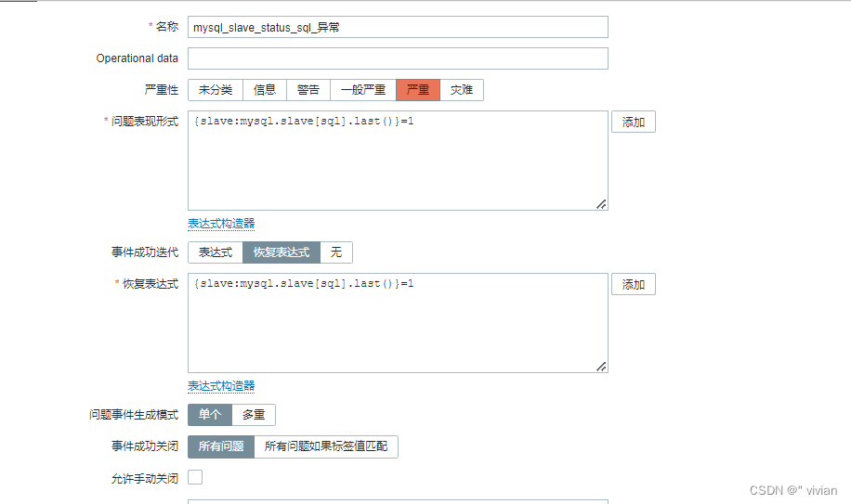Choose 单个 problem event generation mode
The height and width of the screenshot is (504, 851).
tap(210, 415)
